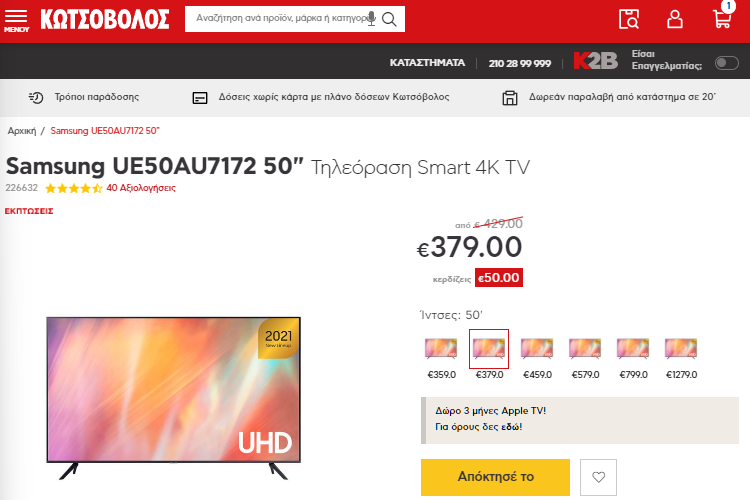Click the K2B logo
The image size is (750, 500).
tap(596, 60)
